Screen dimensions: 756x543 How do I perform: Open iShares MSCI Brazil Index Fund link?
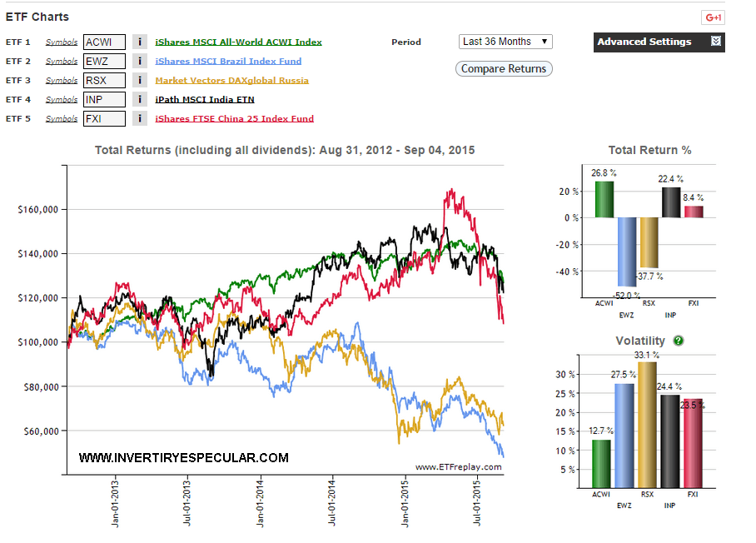tap(228, 61)
